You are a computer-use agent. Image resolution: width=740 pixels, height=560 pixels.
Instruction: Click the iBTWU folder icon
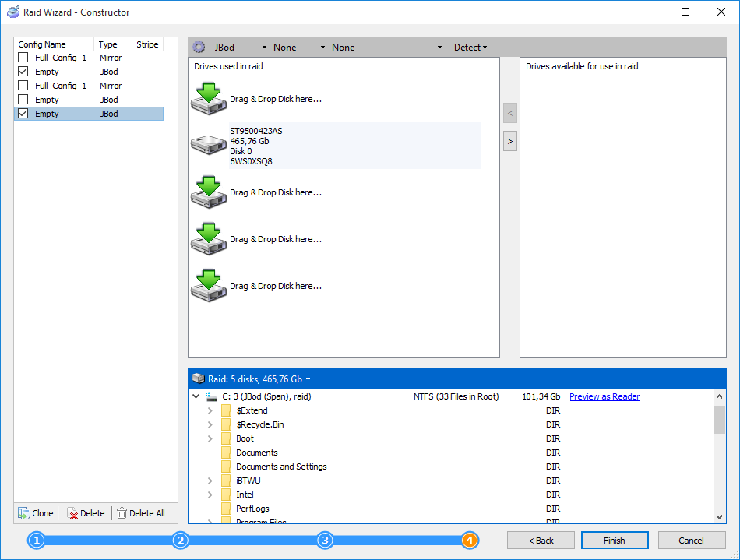(226, 481)
